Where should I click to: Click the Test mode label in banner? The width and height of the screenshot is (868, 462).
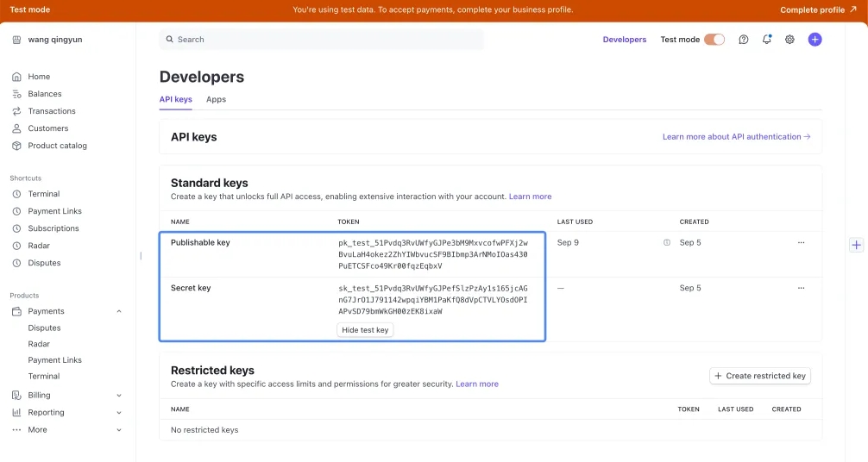click(x=30, y=10)
